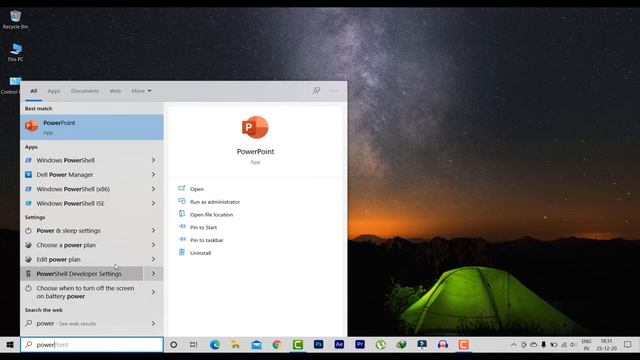Click the search feedback icon
The height and width of the screenshot is (360, 640).
pos(316,91)
